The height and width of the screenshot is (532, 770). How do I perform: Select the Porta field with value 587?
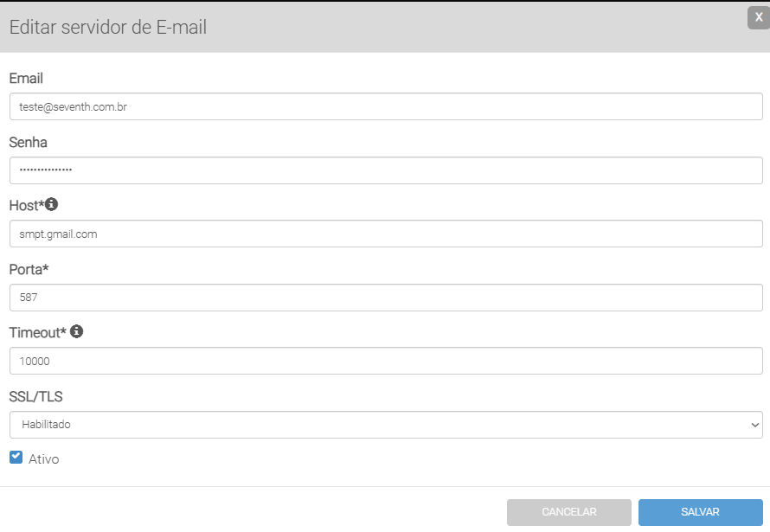(x=385, y=298)
